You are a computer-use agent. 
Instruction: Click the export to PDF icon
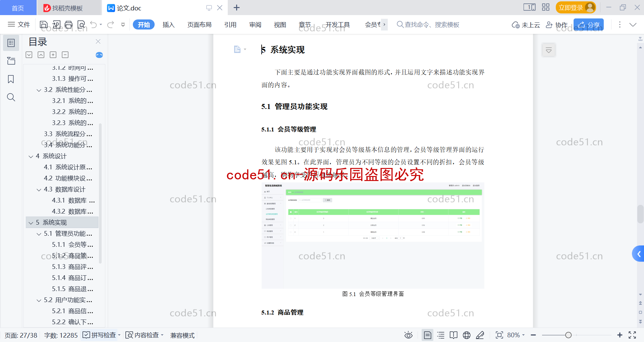click(56, 24)
